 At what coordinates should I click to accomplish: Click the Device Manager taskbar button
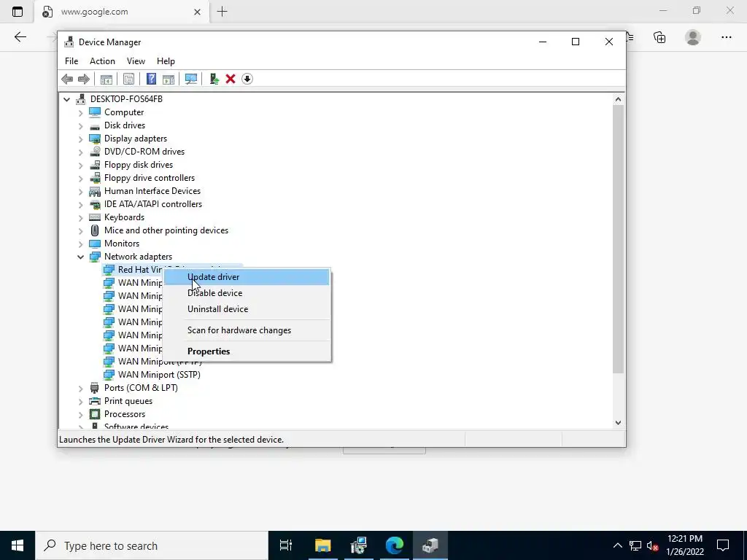tap(430, 545)
